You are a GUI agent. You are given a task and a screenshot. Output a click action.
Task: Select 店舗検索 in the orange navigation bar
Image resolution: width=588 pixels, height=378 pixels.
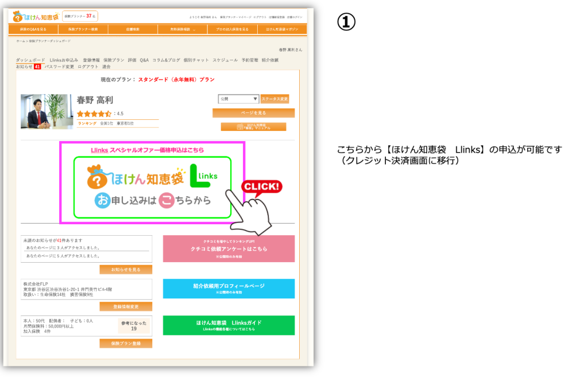click(x=133, y=29)
